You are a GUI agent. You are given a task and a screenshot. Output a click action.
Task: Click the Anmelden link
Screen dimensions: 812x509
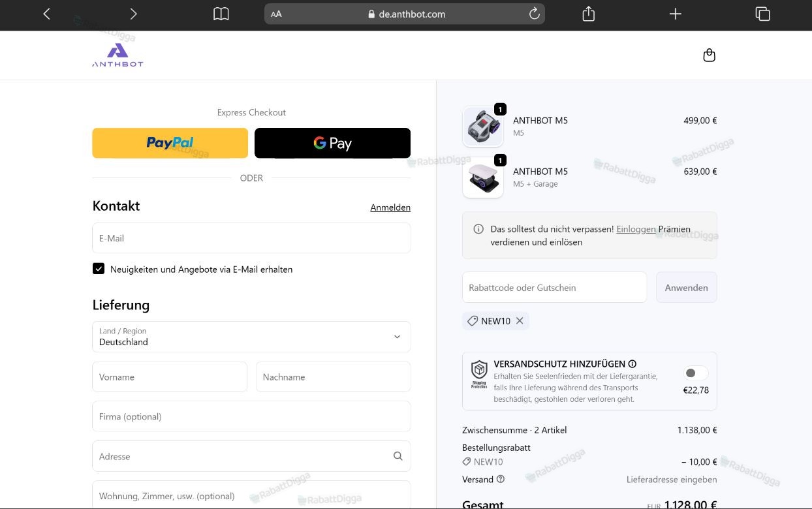coord(390,208)
